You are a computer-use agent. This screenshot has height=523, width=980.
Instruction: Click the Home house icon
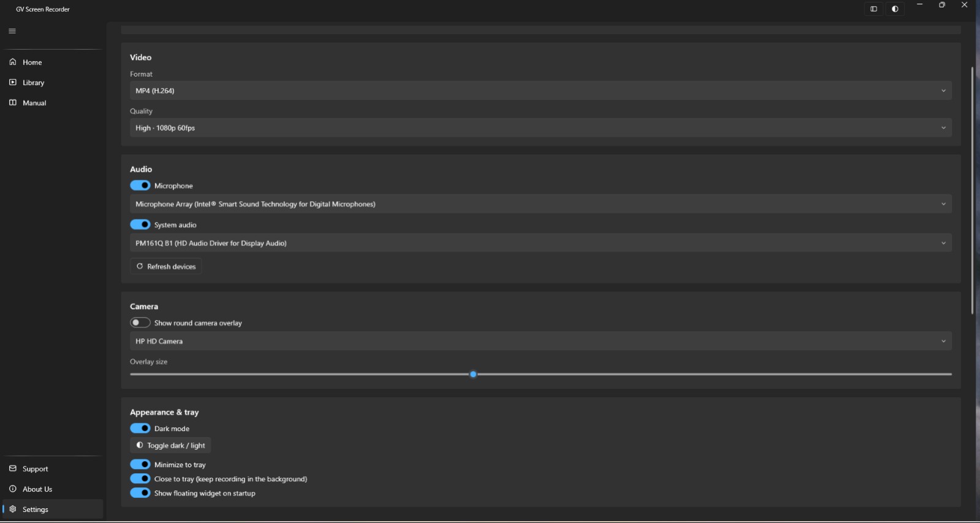point(13,62)
